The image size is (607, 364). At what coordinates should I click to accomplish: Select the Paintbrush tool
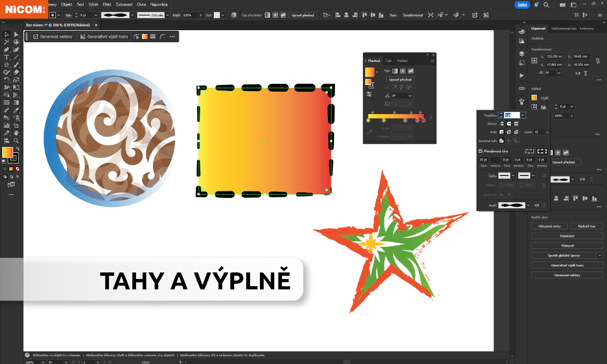tap(16, 65)
